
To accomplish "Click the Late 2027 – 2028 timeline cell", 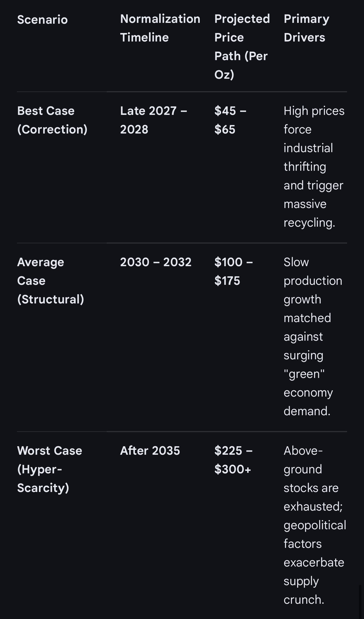I will click(x=153, y=120).
